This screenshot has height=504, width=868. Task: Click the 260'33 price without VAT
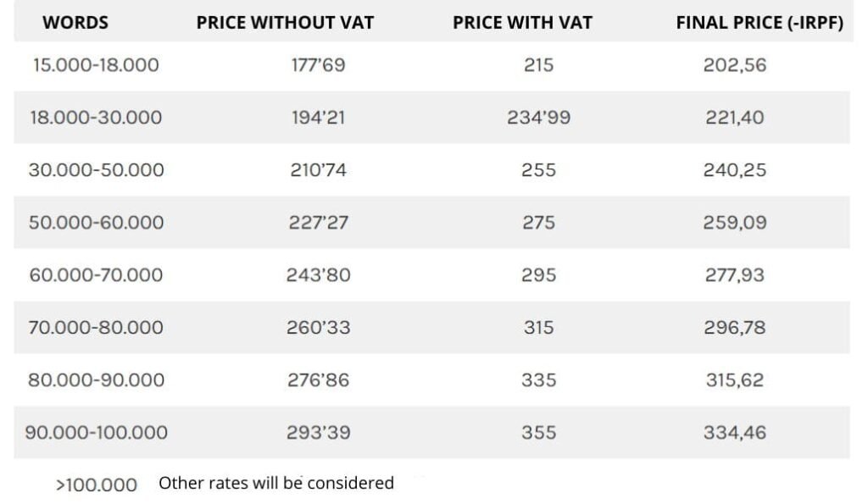(x=319, y=328)
